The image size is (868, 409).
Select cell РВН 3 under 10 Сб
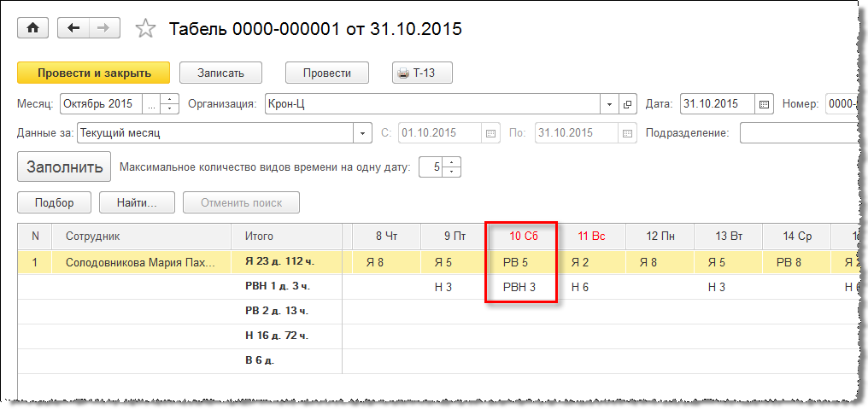coord(523,287)
